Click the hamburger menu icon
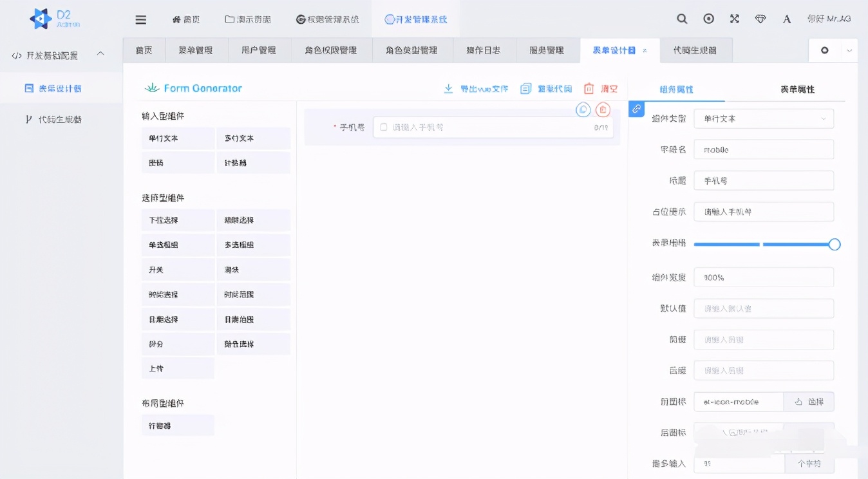The height and width of the screenshot is (479, 868). tap(140, 19)
